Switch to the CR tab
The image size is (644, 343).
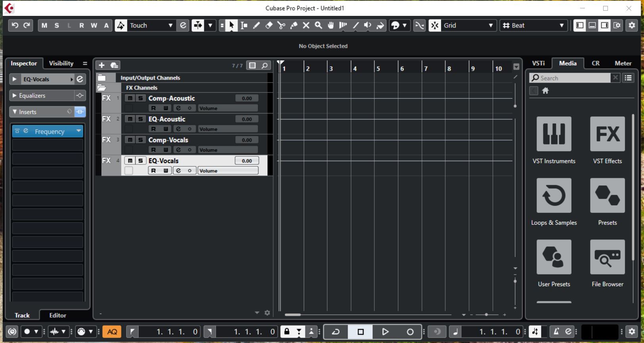(x=596, y=63)
